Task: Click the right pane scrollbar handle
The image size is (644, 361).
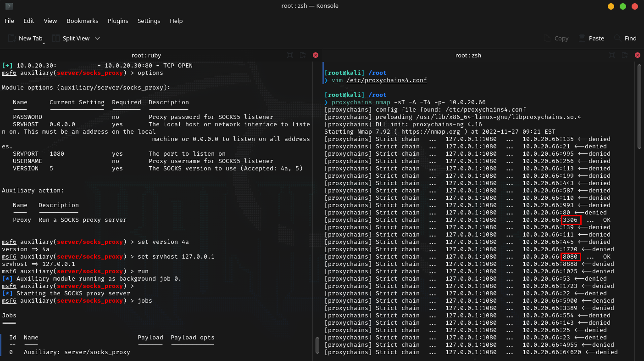Action: (x=640, y=107)
